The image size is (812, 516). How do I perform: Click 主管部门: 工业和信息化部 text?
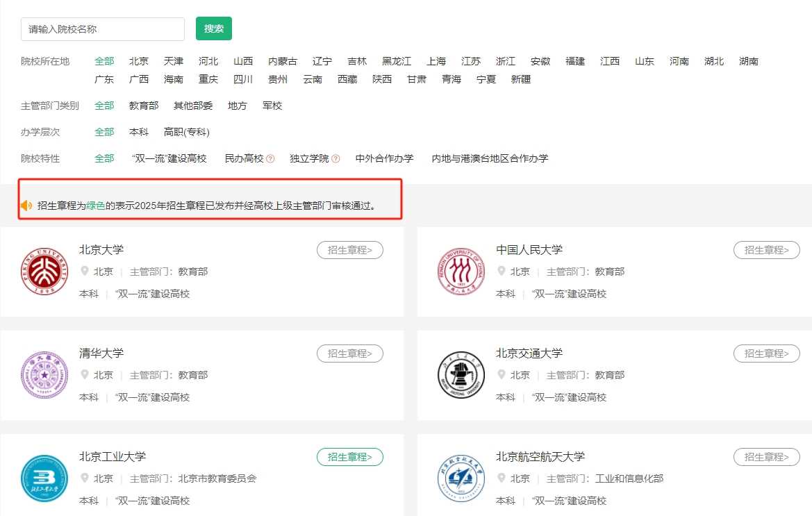[x=605, y=478]
